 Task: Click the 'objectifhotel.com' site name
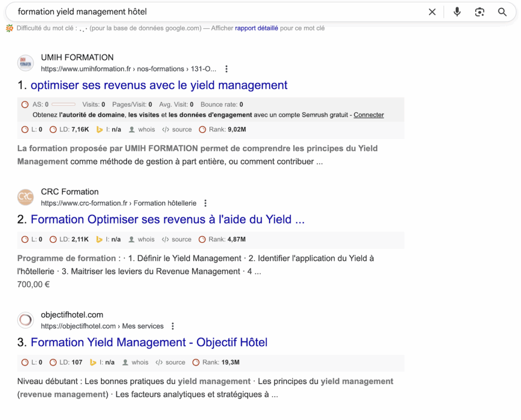[x=72, y=315]
